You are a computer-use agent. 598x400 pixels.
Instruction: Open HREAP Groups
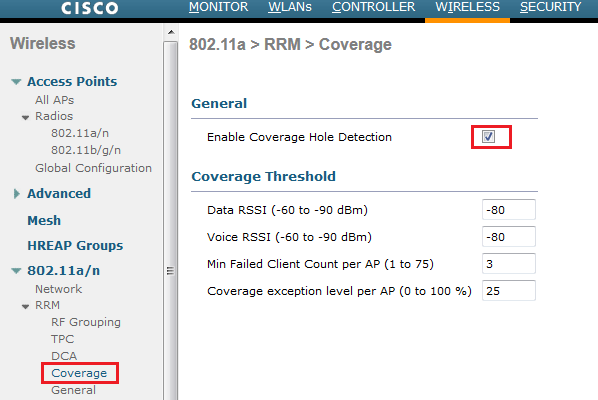point(75,246)
